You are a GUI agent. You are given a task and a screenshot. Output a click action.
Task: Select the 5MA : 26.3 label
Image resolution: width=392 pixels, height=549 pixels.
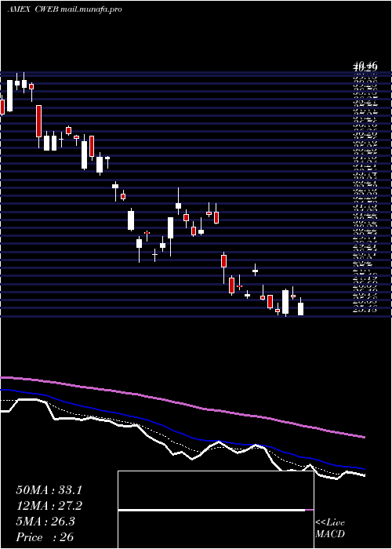pos(45,522)
